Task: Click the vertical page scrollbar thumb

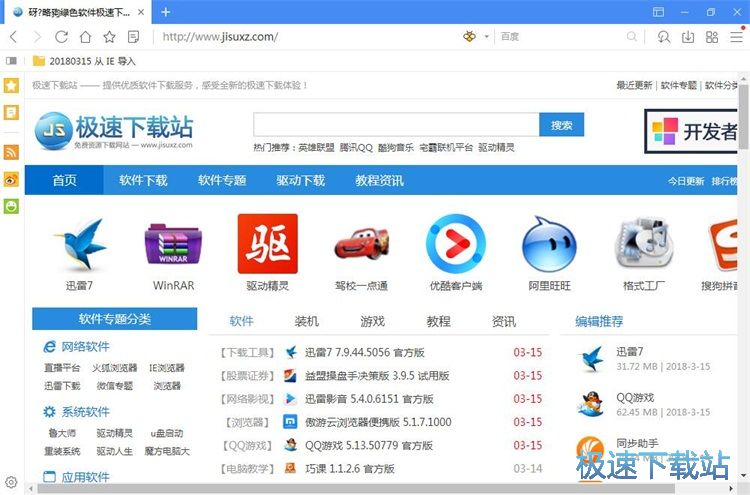Action: tap(743, 117)
